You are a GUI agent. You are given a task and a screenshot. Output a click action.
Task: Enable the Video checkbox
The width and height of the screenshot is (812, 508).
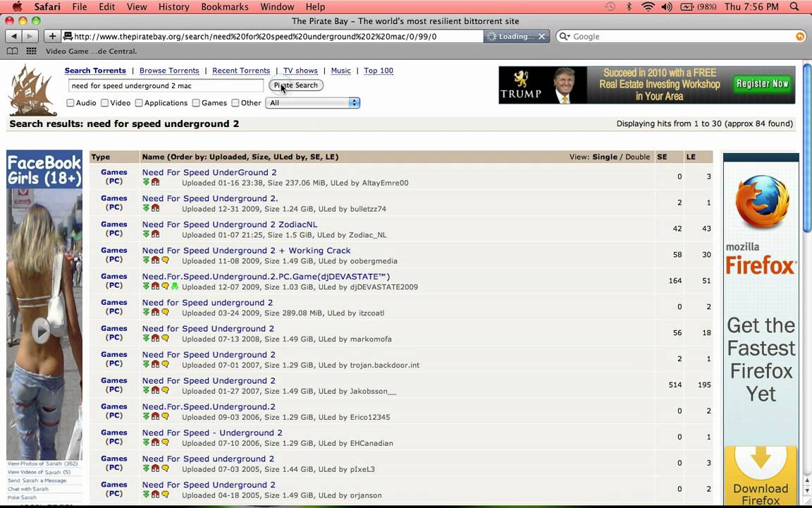click(104, 102)
